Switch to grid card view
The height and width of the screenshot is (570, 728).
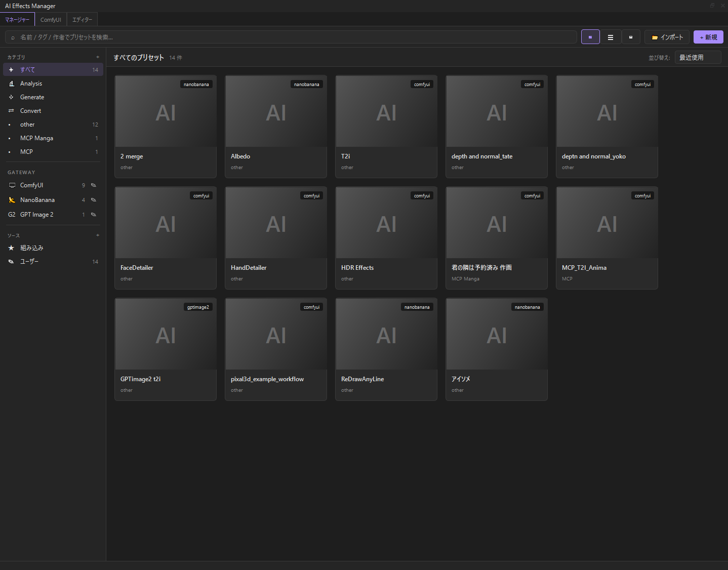coord(590,37)
